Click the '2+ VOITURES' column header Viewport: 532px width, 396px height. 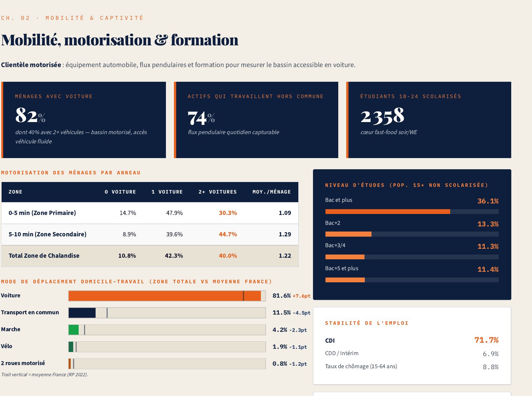(x=218, y=192)
